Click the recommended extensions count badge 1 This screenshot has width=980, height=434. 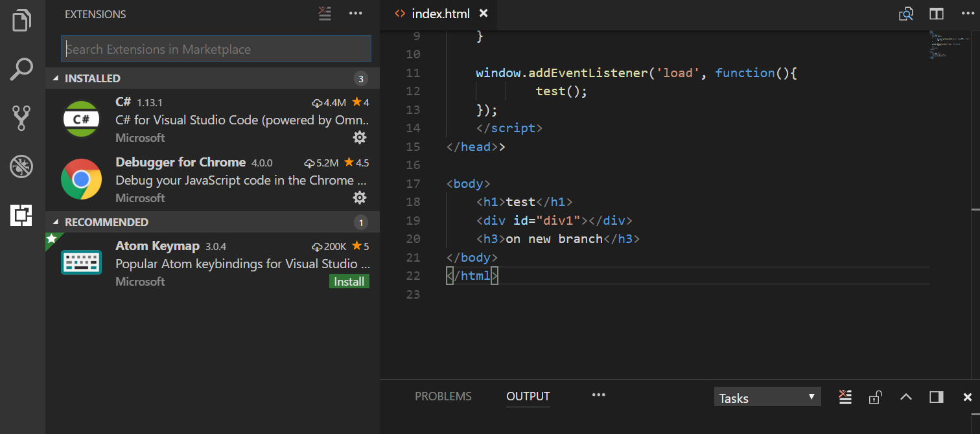click(361, 223)
